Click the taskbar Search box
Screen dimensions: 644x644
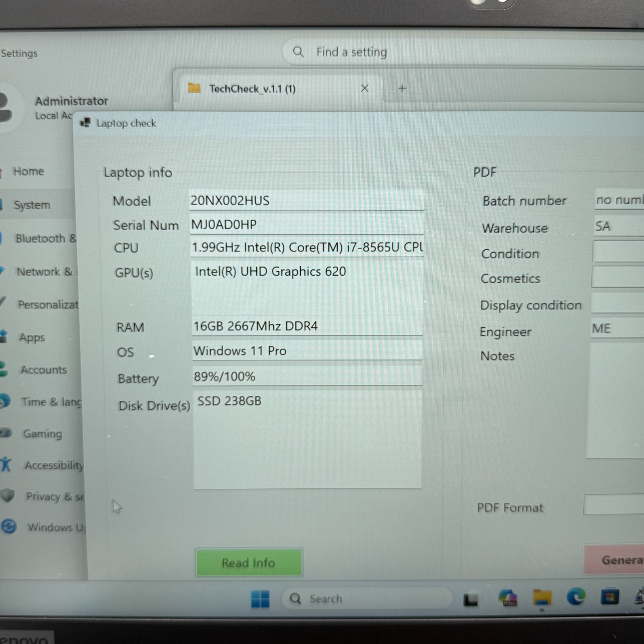(367, 599)
